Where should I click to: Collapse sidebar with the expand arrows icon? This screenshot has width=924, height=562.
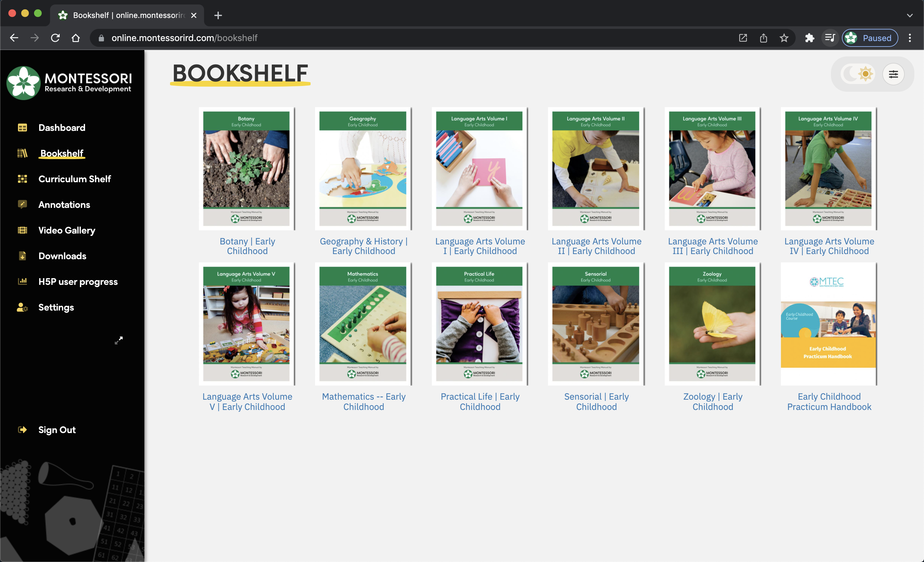[x=119, y=340]
